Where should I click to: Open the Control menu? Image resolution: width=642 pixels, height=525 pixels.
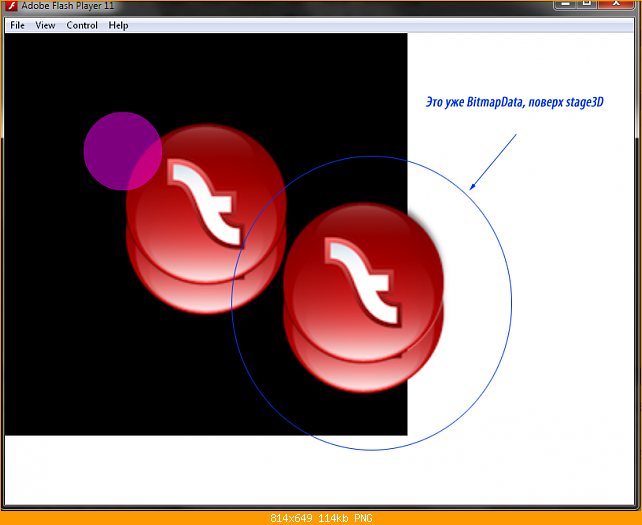82,25
